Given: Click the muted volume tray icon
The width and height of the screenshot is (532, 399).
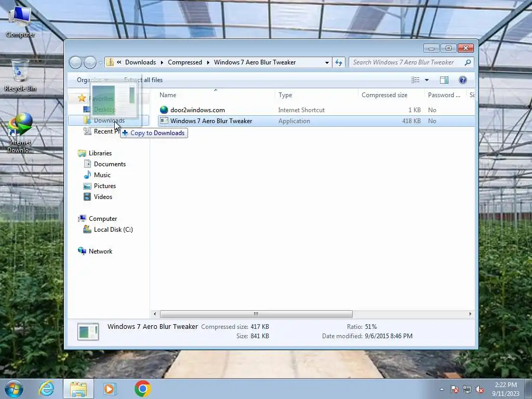Looking at the screenshot, I should click(480, 390).
